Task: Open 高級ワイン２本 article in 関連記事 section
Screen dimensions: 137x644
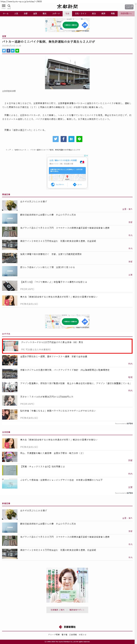Action: pos(58,241)
